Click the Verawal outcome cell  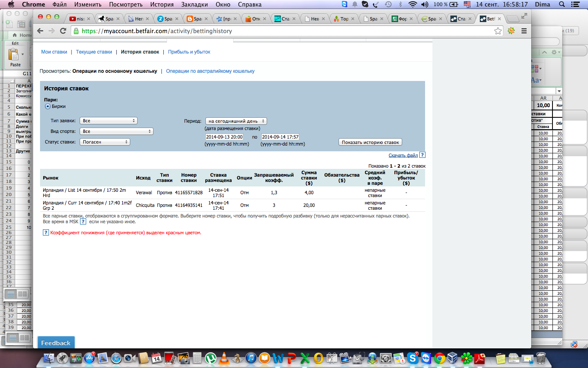pos(144,193)
